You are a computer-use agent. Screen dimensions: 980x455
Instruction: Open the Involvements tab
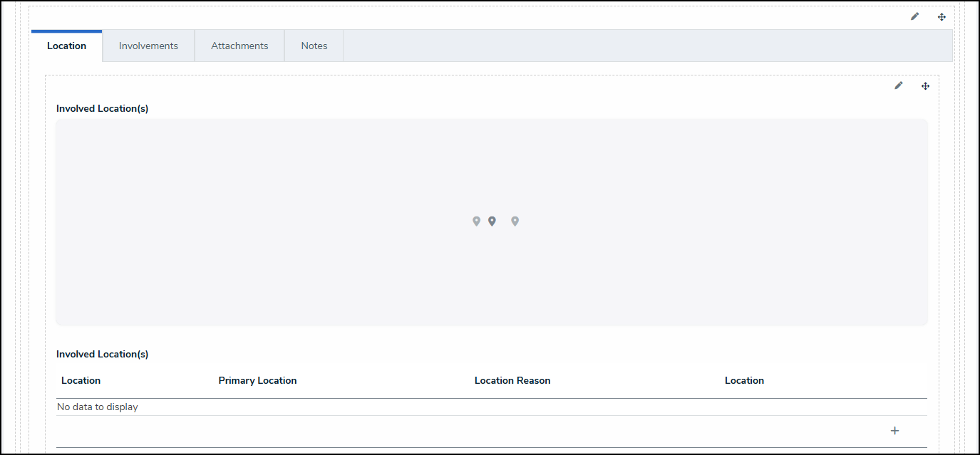point(148,46)
